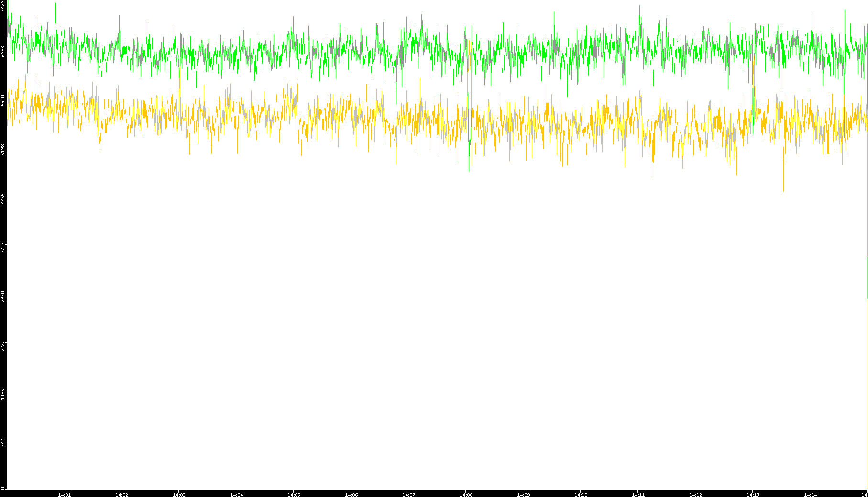868x497 pixels.
Task: Click the 2227 y-axis label
Action: pyautogui.click(x=3, y=346)
